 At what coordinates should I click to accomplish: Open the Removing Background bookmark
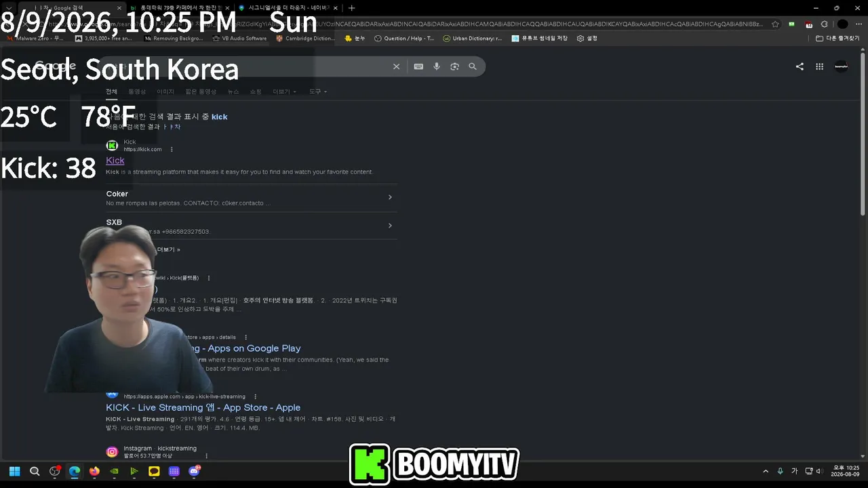(x=174, y=39)
